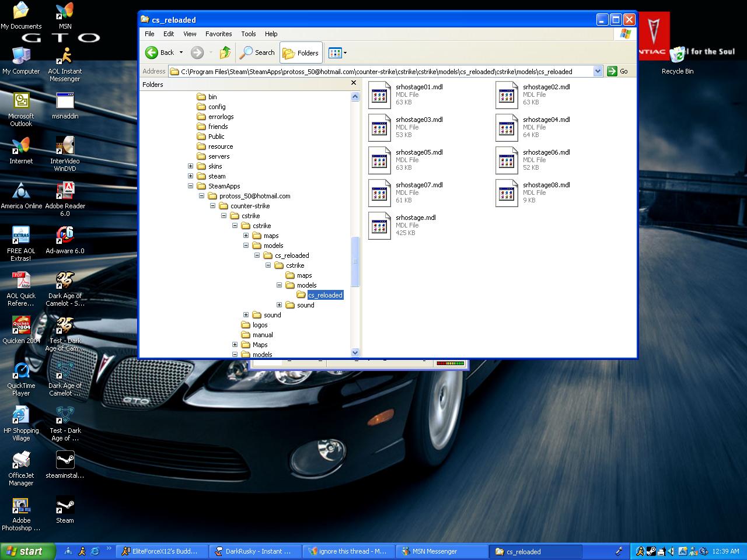Open the Tools menu

click(249, 34)
